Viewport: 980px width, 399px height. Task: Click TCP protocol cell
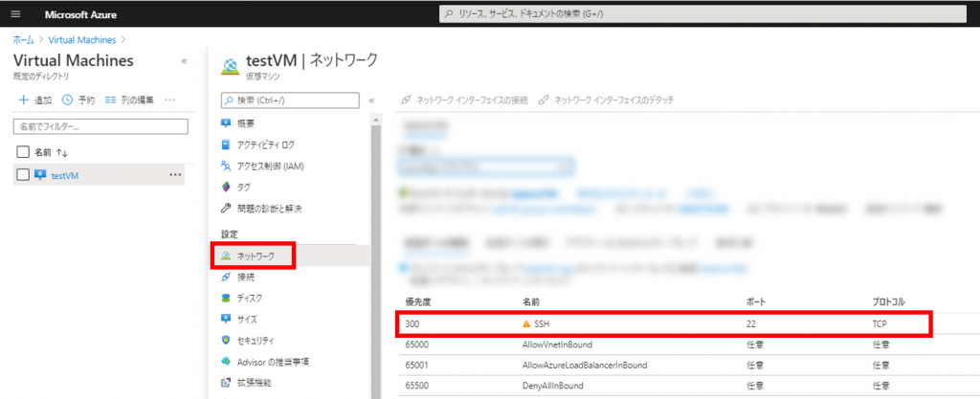880,324
